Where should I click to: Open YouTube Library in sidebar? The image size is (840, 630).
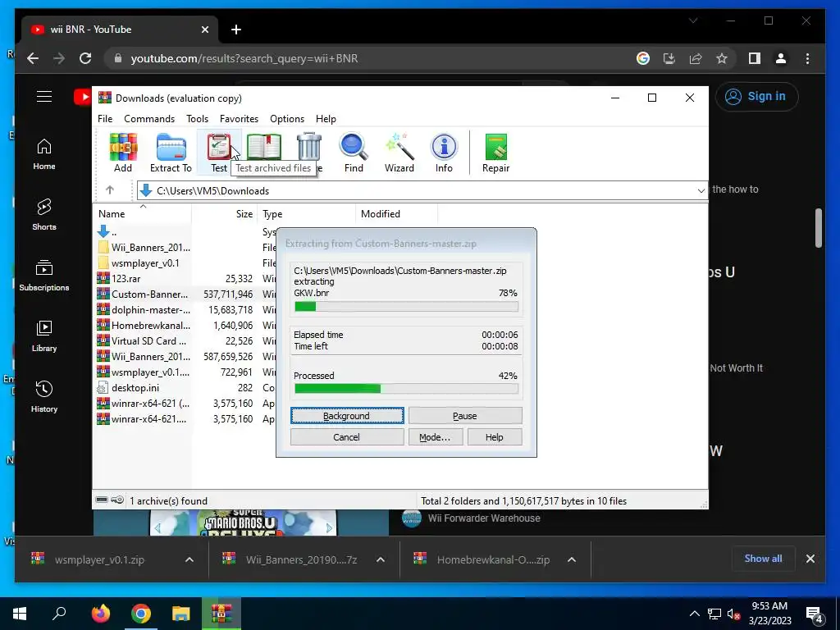coord(44,336)
